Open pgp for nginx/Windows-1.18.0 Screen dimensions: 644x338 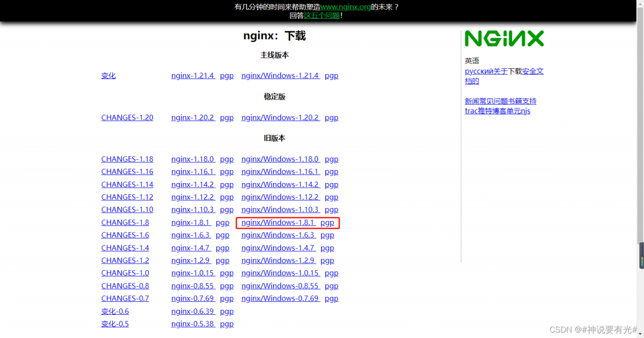(332, 159)
